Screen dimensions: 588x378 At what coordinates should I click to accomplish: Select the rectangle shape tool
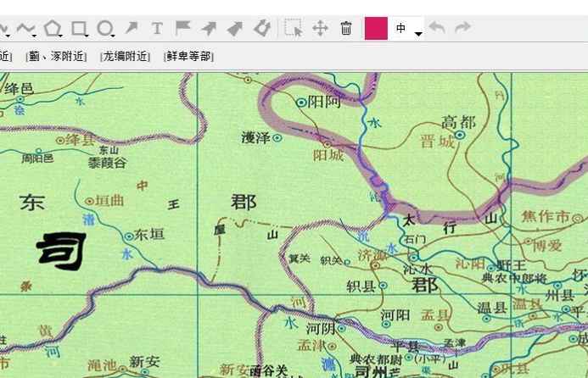click(78, 28)
